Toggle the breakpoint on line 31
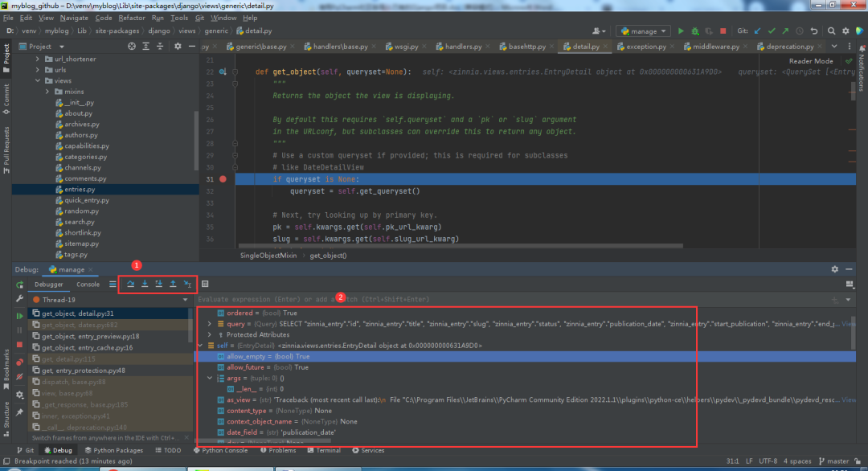The width and height of the screenshot is (868, 471). pyautogui.click(x=223, y=178)
